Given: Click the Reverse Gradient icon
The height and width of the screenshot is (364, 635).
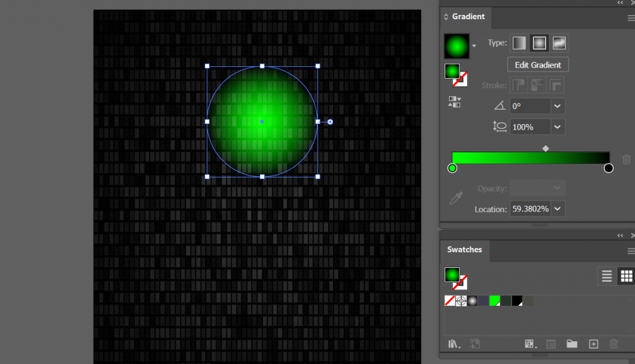Looking at the screenshot, I should pos(456,101).
